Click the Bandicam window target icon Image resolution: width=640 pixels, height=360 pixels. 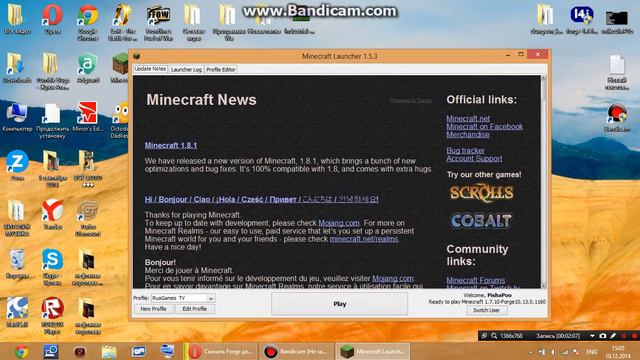click(x=484, y=336)
